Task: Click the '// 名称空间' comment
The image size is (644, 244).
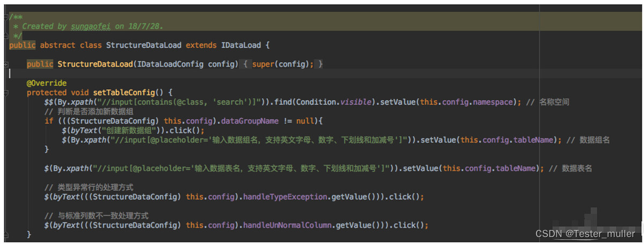Action: point(547,102)
